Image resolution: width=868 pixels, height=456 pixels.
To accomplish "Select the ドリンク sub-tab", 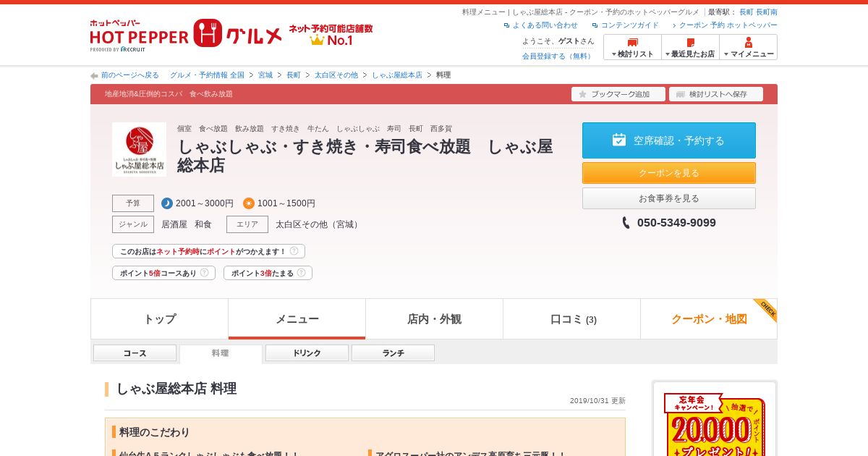I will (307, 353).
